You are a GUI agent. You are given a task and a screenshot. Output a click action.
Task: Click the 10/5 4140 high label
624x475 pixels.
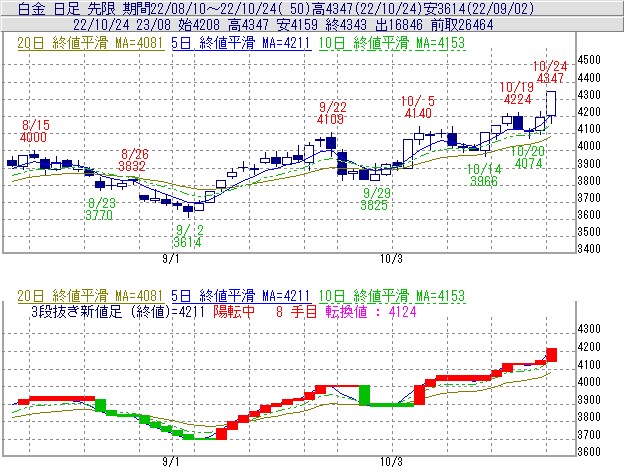(418, 107)
